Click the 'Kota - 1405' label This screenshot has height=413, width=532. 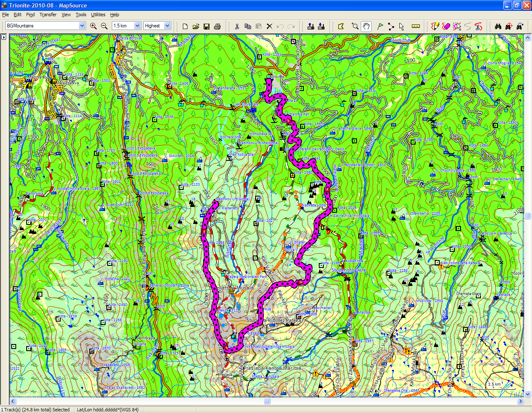[x=178, y=84]
